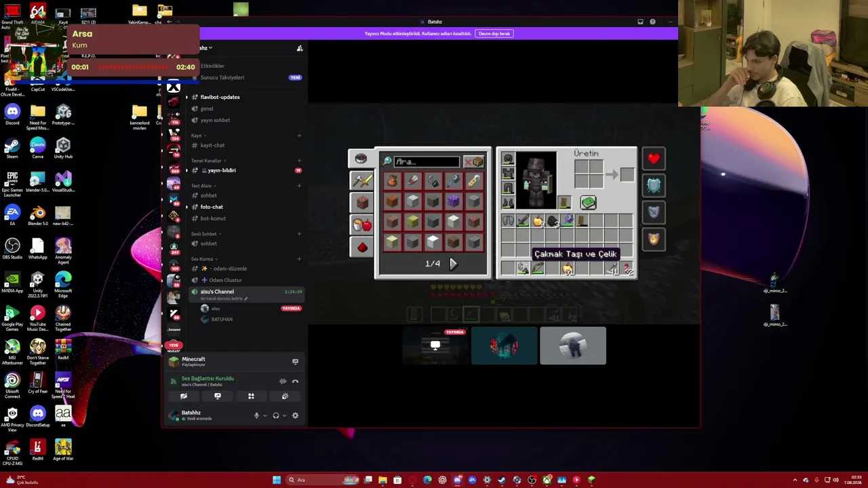Screen dimensions: 868x488
Task: Seek within the Arsa song progress bar
Action: pos(133,67)
